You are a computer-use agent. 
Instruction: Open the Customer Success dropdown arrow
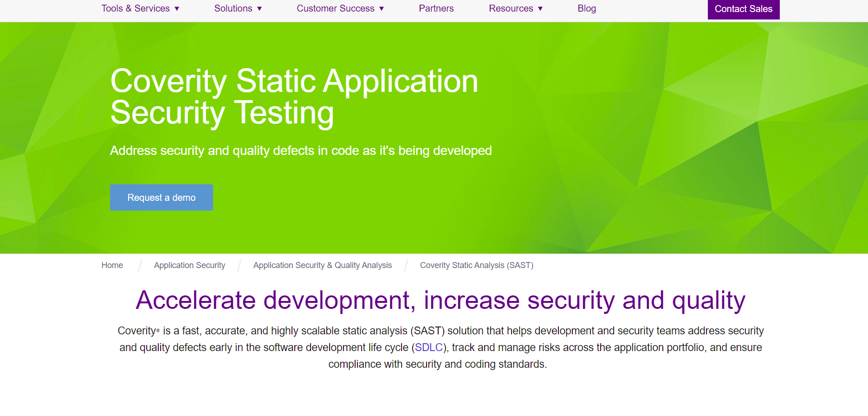tap(382, 9)
